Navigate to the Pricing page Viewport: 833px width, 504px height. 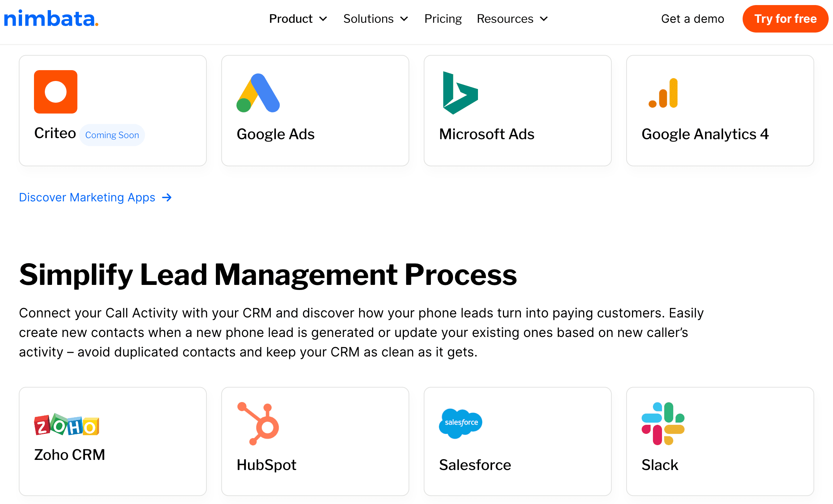click(443, 19)
